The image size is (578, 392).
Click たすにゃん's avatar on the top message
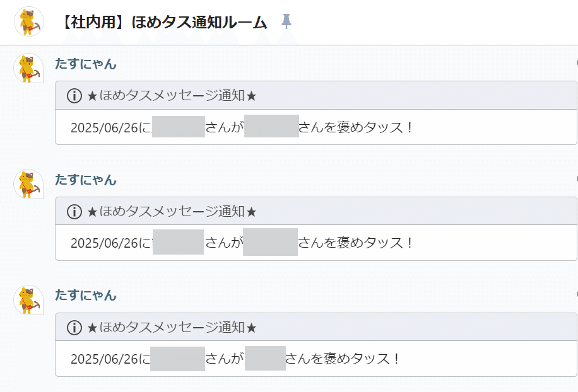tap(28, 68)
